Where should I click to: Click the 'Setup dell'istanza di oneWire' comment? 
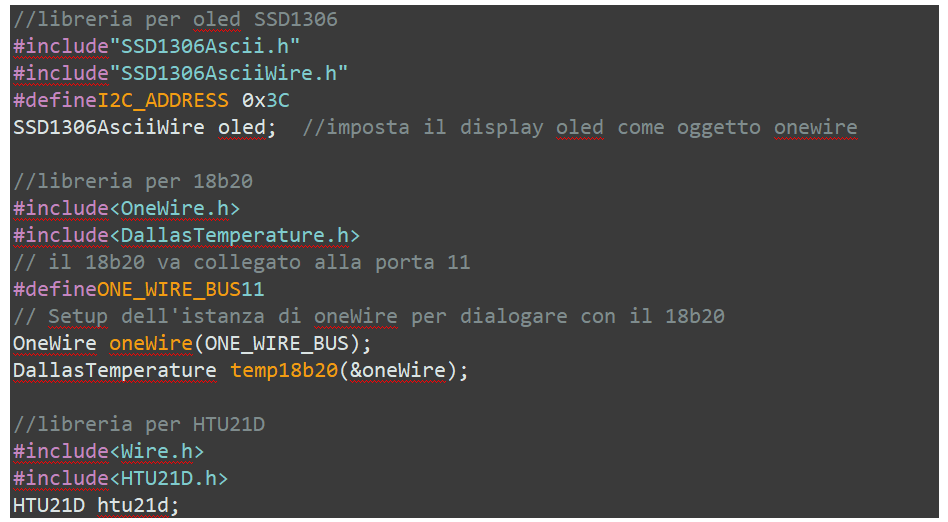[x=223, y=316]
